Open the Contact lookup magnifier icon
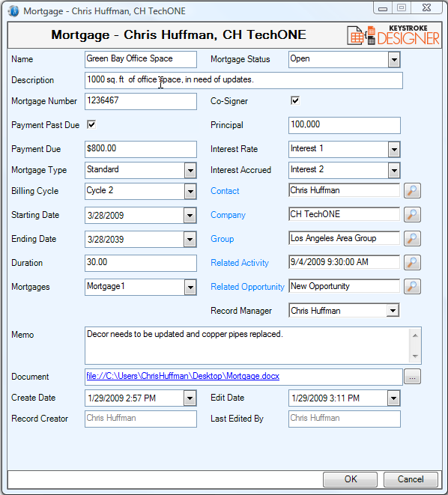The height and width of the screenshot is (495, 448). (x=412, y=191)
